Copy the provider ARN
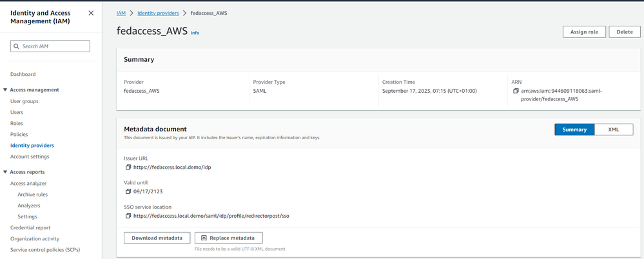 pyautogui.click(x=516, y=91)
